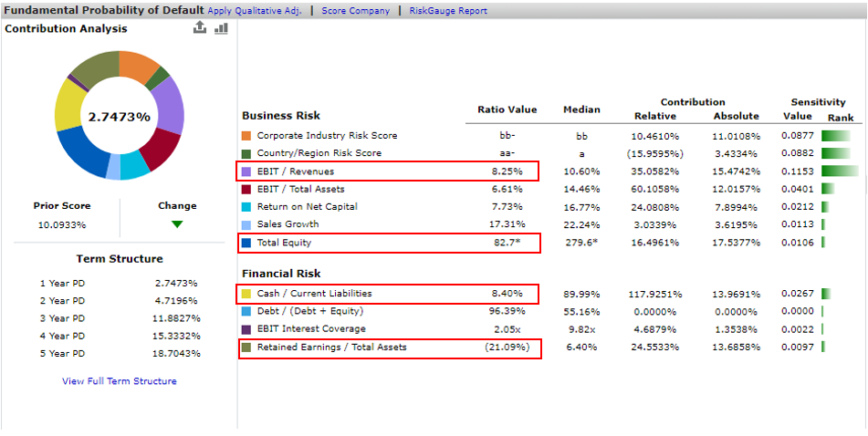Select the Country/Region Risk Score row label
Image resolution: width=868 pixels, height=436 pixels.
click(x=319, y=153)
